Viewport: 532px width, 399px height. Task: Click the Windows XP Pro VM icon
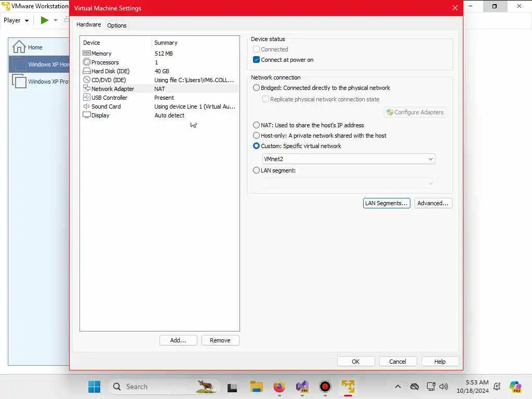19,81
